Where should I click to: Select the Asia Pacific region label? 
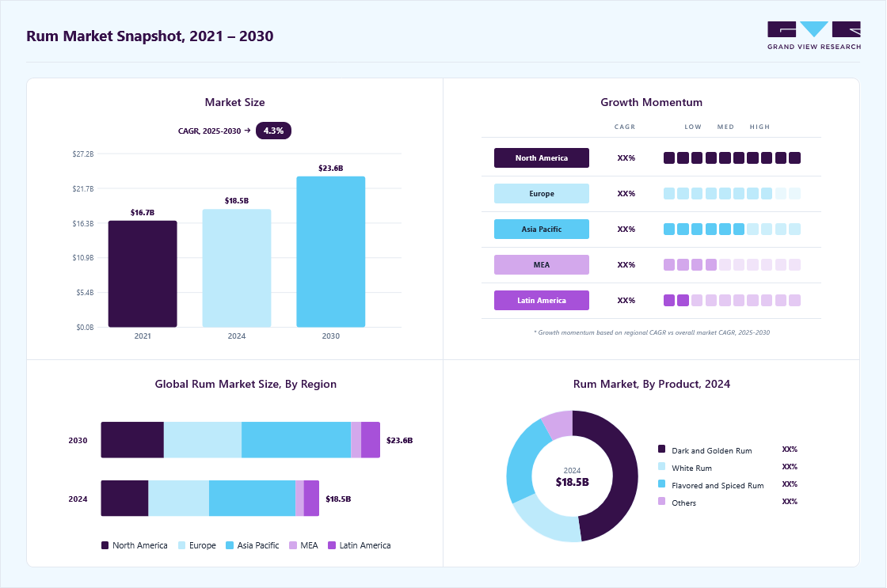coord(542,229)
